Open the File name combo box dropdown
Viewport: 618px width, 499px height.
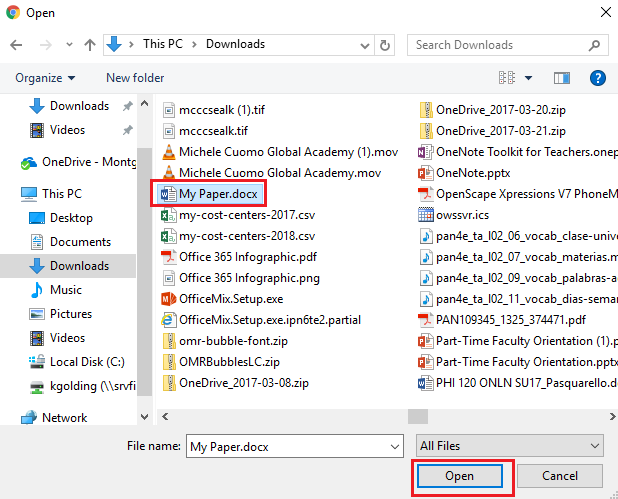tap(394, 447)
